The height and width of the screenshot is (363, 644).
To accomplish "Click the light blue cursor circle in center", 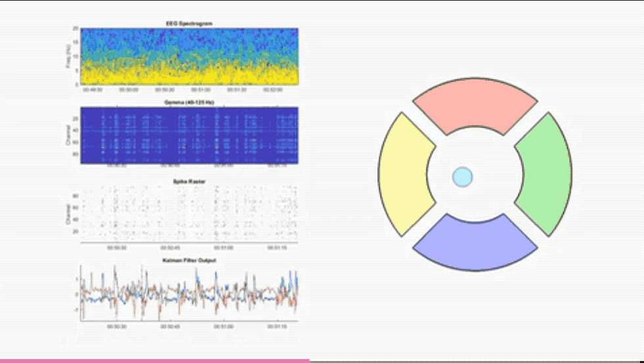I will [x=463, y=177].
